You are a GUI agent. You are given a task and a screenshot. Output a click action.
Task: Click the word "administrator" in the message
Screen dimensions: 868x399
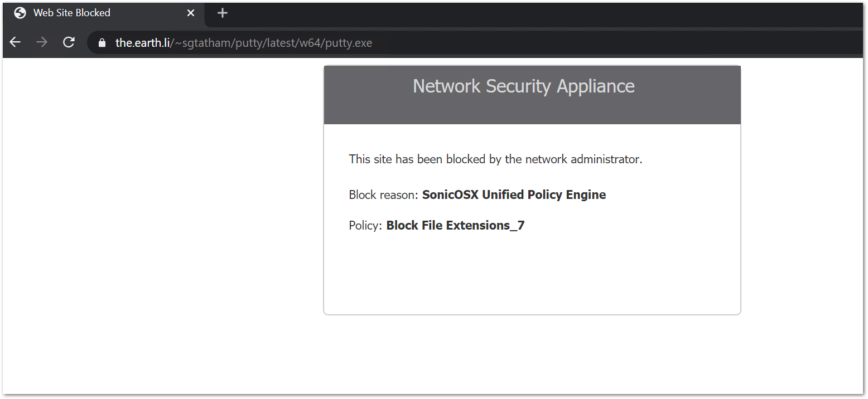tap(606, 159)
